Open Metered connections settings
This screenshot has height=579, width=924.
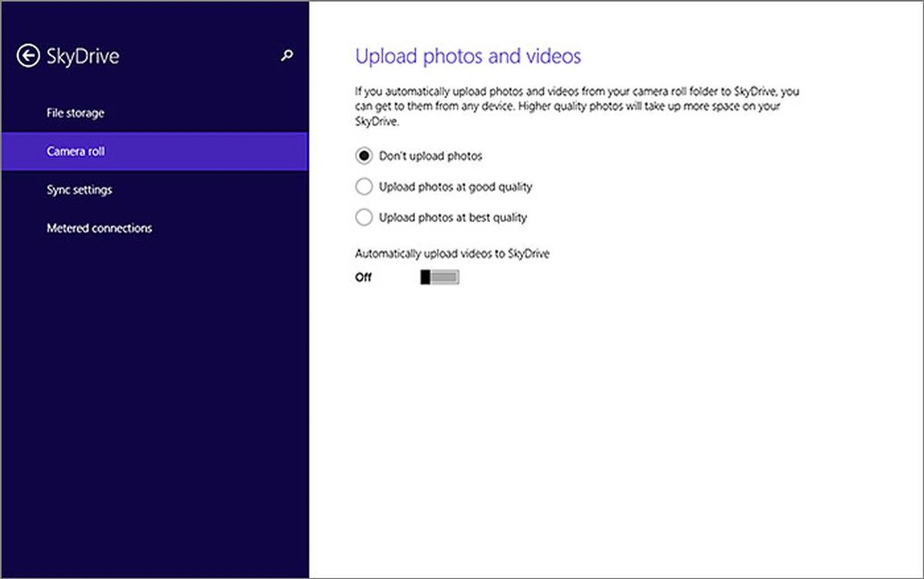coord(99,228)
